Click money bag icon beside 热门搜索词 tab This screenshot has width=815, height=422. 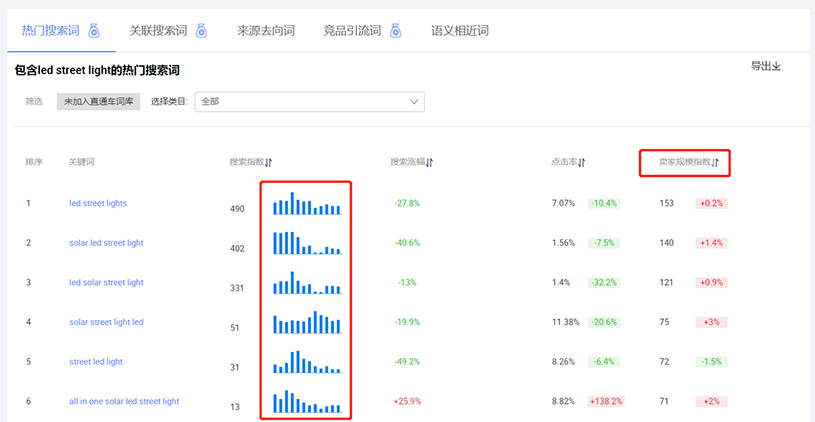coord(93,30)
